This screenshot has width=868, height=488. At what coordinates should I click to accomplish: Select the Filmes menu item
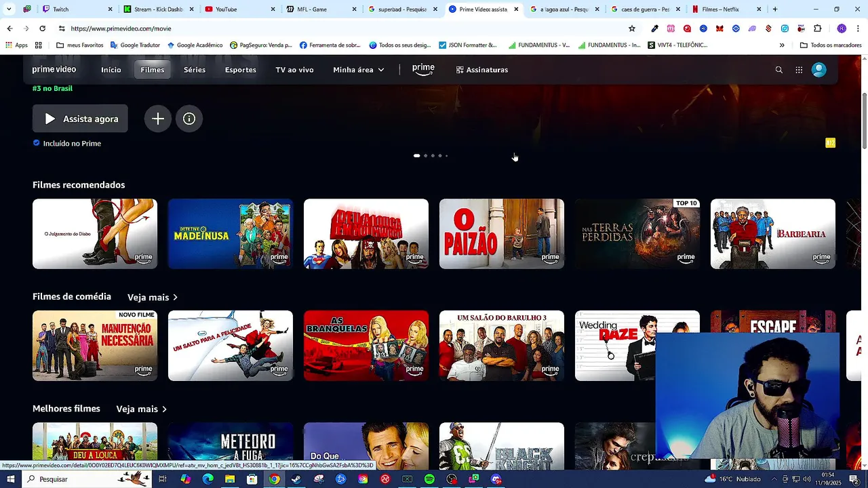click(x=153, y=70)
